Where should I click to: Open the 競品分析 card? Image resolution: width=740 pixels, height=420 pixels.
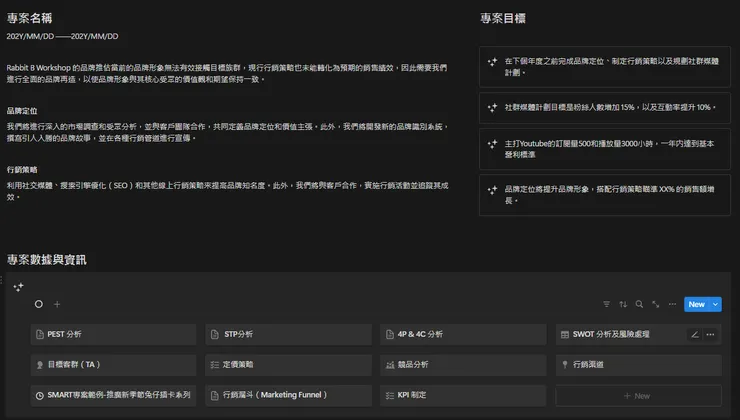pos(463,365)
